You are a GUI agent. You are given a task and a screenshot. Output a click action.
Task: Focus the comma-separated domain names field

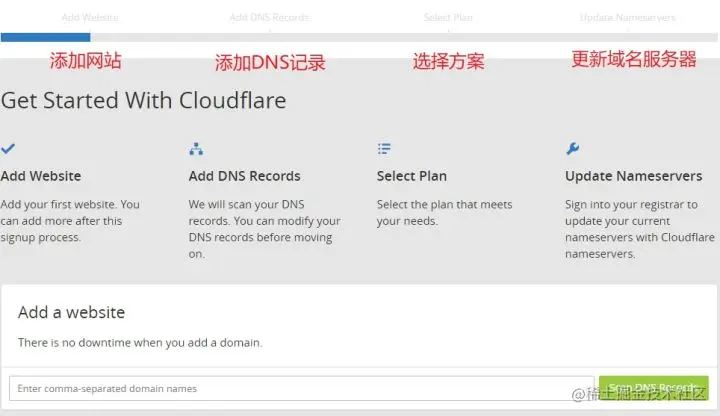tap(302, 388)
